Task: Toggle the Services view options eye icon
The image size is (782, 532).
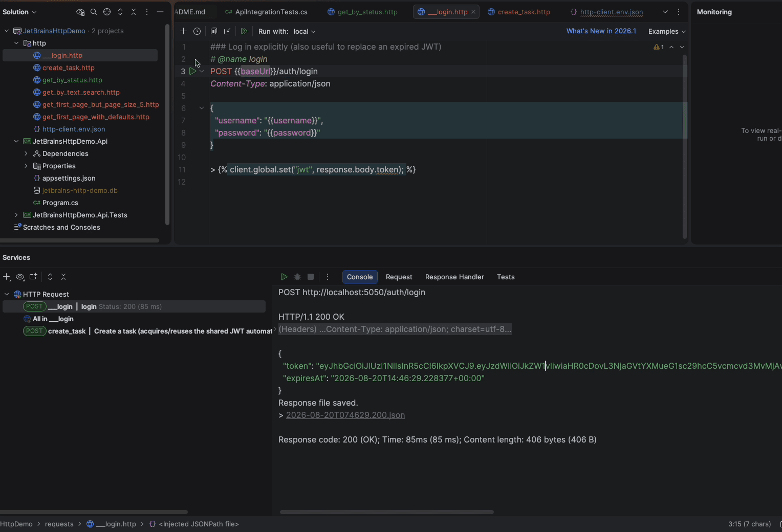Action: [20, 277]
